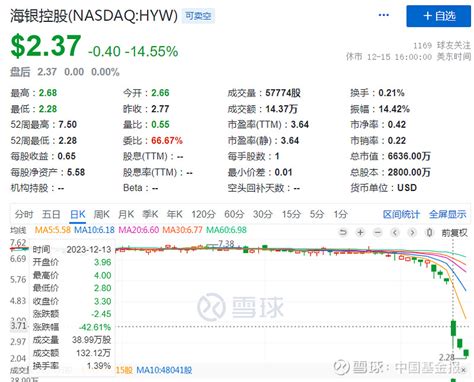474x382 pixels.
Task: Switch to the 五日 chart tab
Action: (51, 214)
